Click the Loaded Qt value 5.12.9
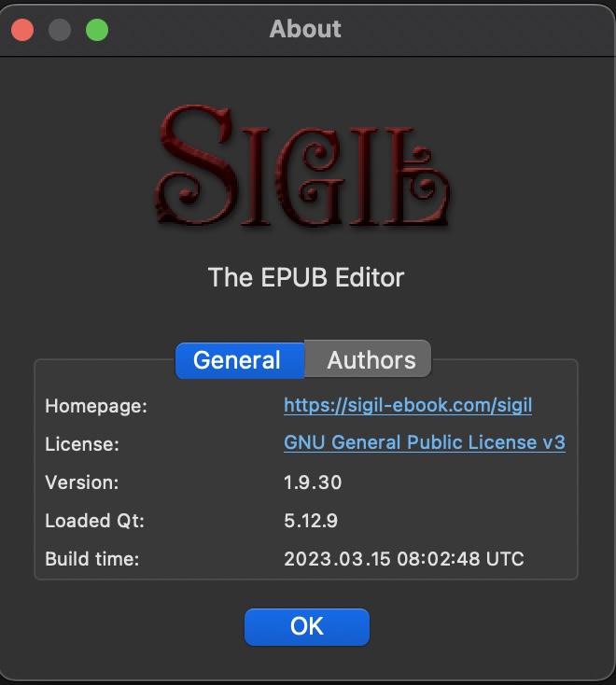This screenshot has width=616, height=685. [311, 521]
